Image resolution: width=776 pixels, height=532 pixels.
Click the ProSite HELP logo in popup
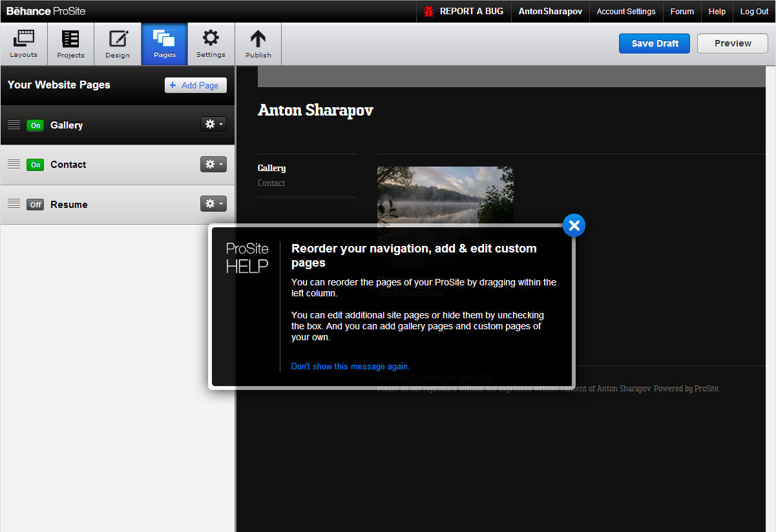[x=247, y=258]
